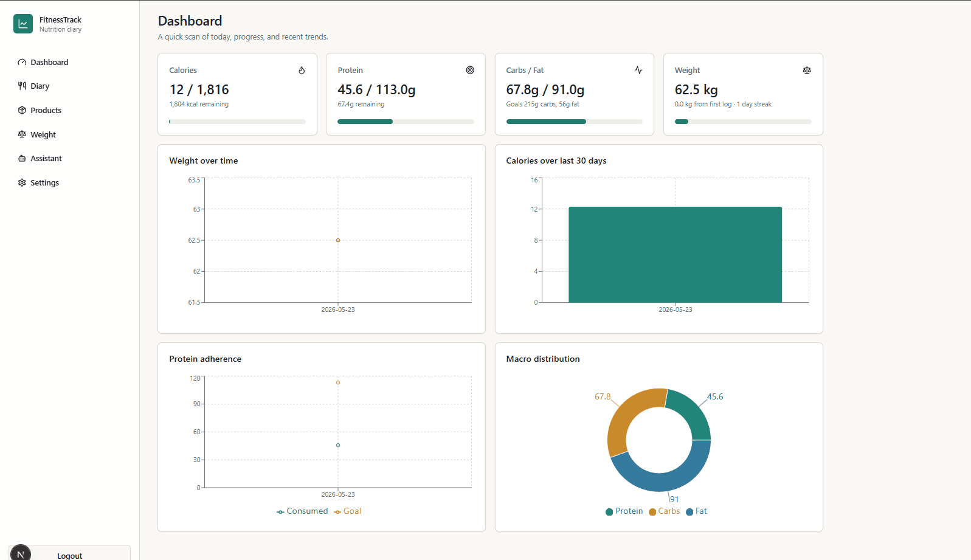The height and width of the screenshot is (560, 971).
Task: Click the '12 / 1,816' calories value
Action: point(199,89)
